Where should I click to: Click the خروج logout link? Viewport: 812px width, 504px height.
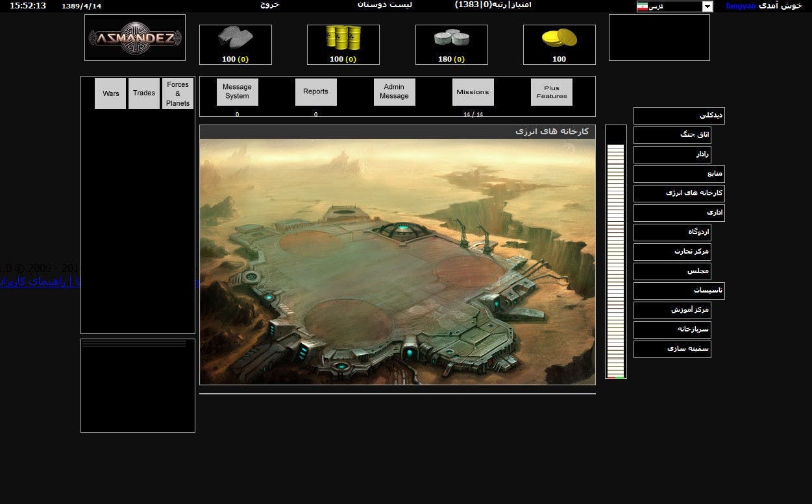pos(270,5)
